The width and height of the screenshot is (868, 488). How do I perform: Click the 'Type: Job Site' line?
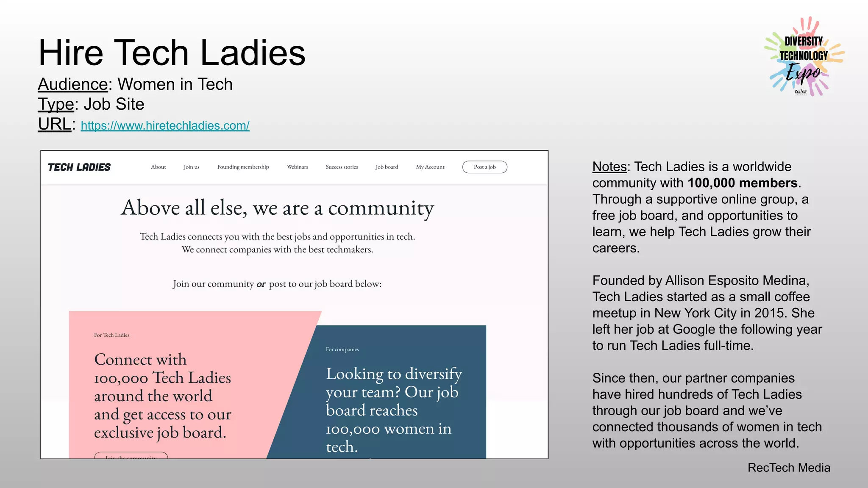(91, 104)
